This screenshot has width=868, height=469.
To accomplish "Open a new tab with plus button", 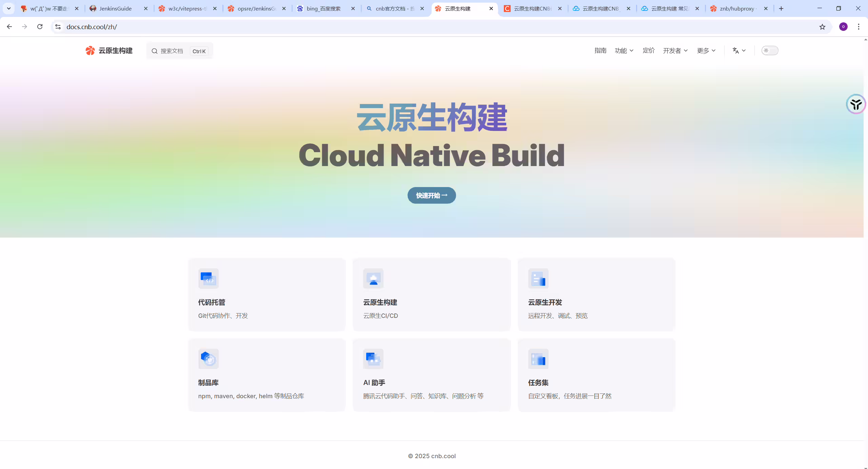I will 781,8.
